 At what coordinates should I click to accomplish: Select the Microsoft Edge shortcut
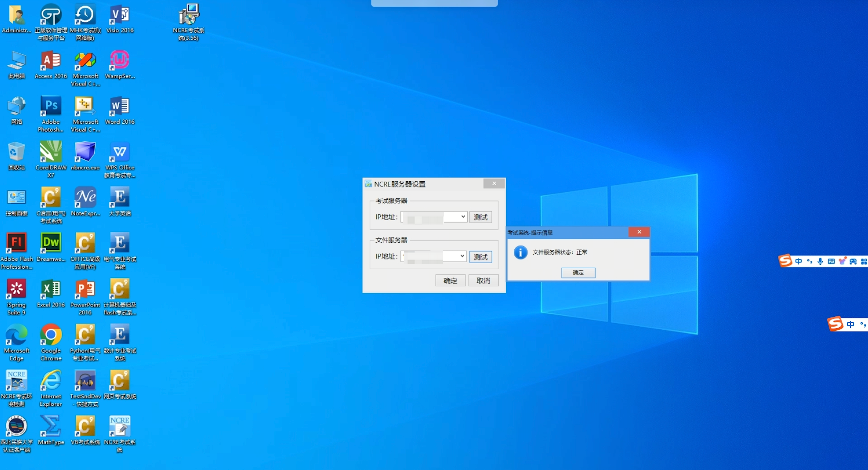16,343
